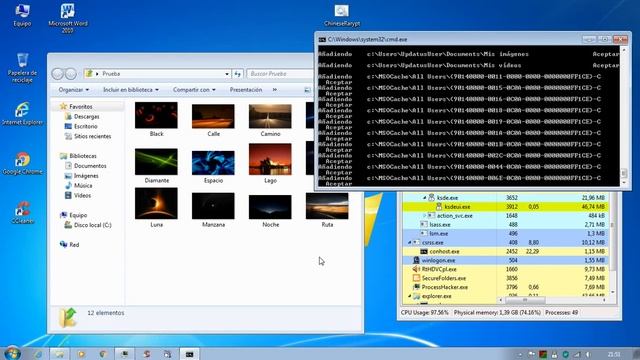The height and width of the screenshot is (360, 640).
Task: Click the Papelera de reciclaje desktop icon
Action: point(22,68)
